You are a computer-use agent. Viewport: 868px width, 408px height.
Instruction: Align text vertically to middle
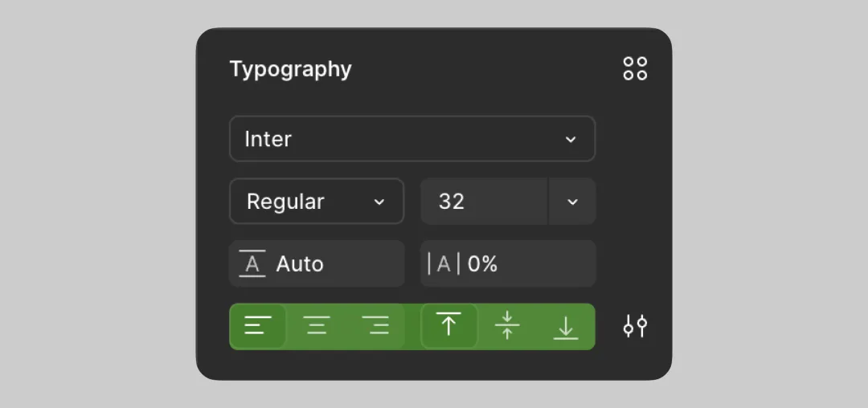pos(507,326)
